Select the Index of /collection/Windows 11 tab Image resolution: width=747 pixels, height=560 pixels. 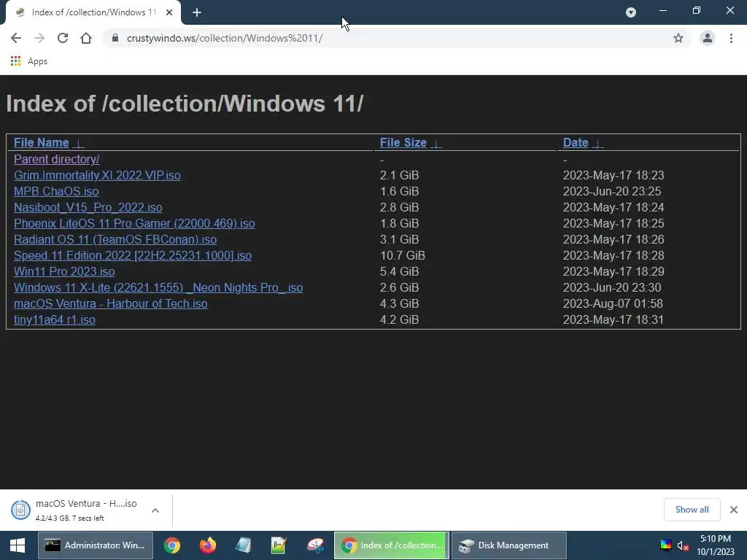click(94, 13)
